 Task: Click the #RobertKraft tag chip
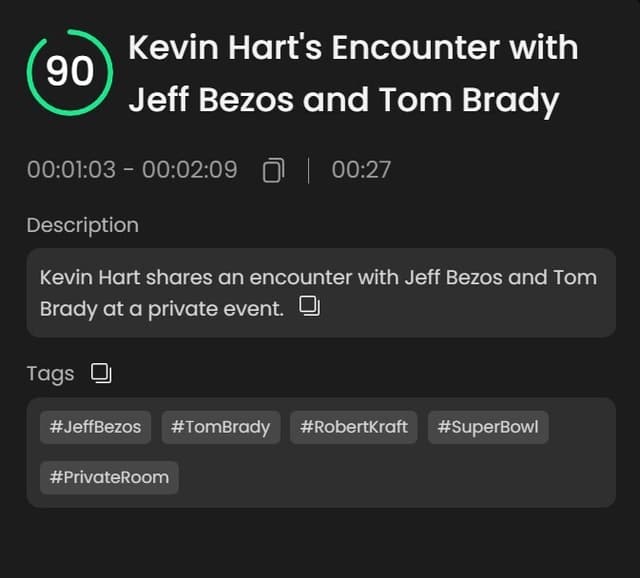click(x=354, y=427)
